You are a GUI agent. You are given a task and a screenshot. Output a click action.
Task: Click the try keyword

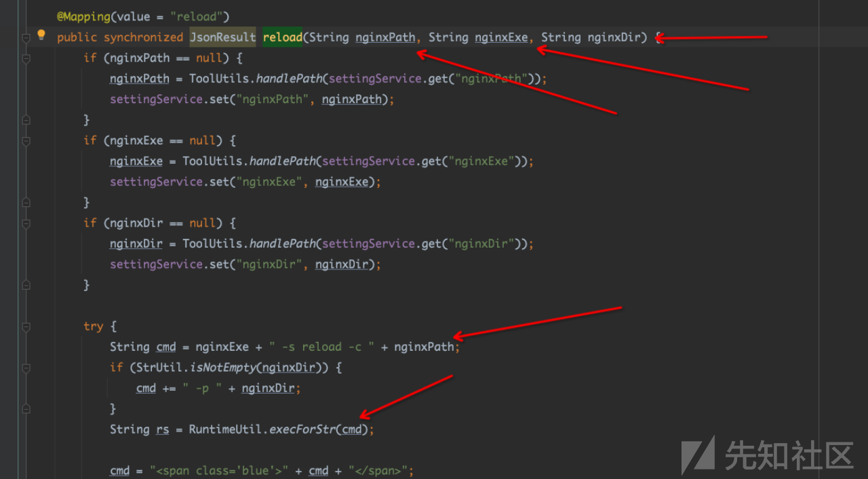tap(94, 326)
